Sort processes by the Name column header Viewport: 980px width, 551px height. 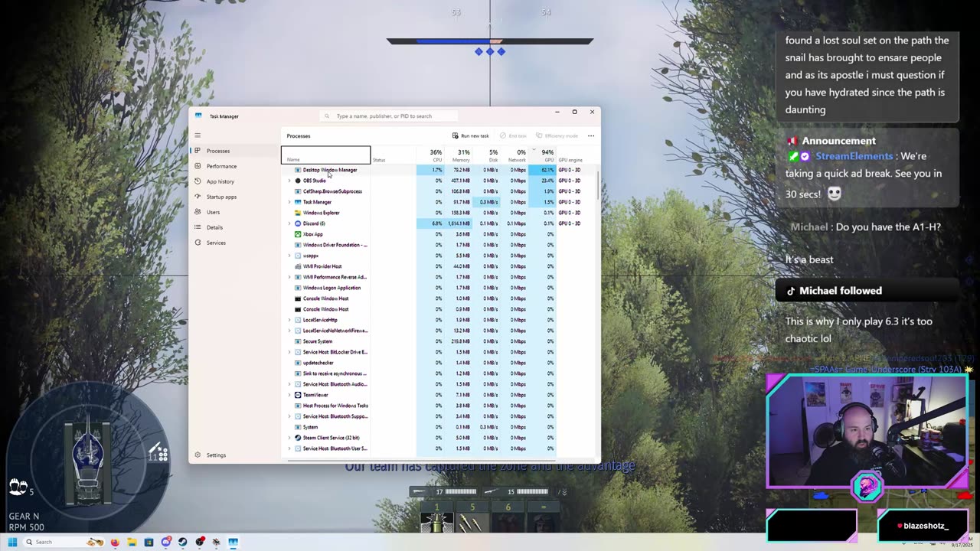325,155
